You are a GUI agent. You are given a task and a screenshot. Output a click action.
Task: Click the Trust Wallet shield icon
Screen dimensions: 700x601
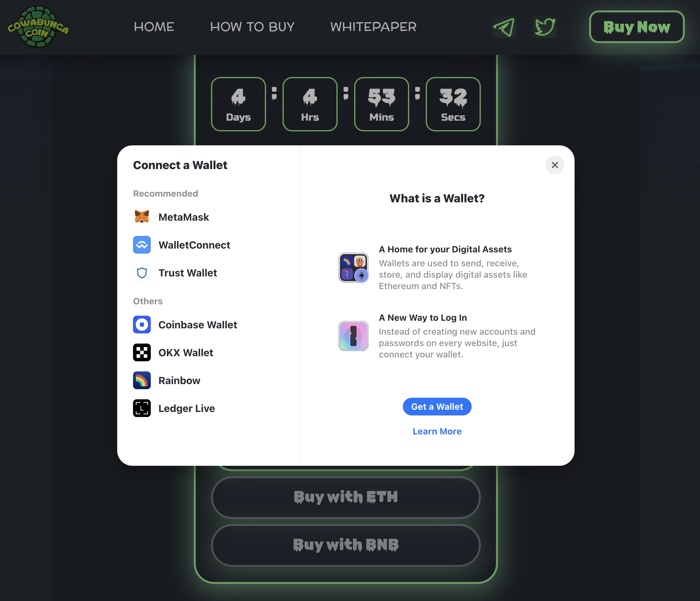[142, 273]
